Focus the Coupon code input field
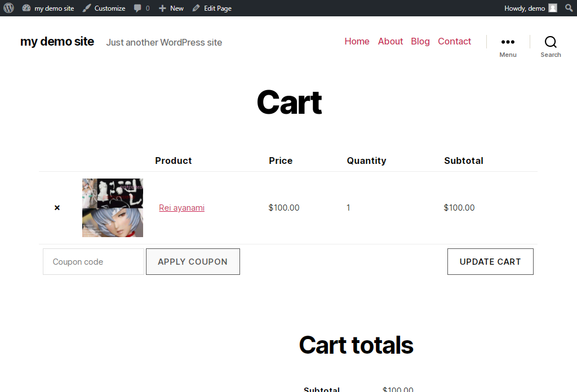The image size is (577, 392). 94,261
